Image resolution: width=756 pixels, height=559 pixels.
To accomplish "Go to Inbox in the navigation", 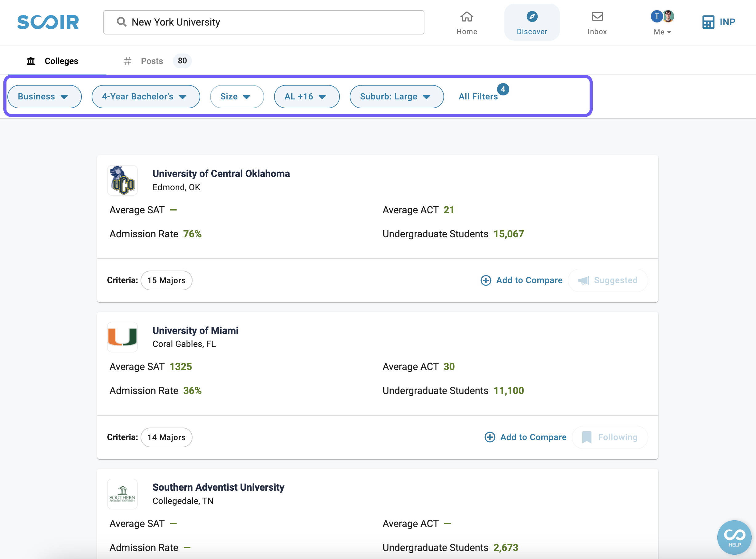I will [x=597, y=22].
